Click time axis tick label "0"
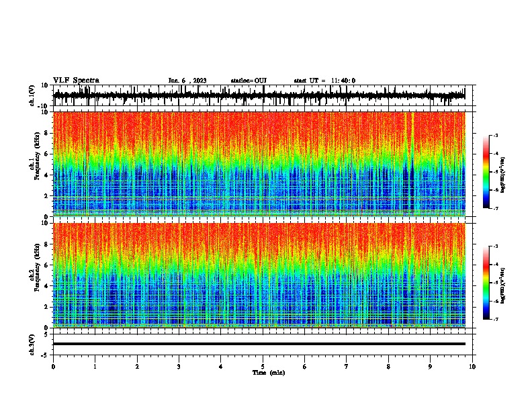 pyautogui.click(x=53, y=367)
